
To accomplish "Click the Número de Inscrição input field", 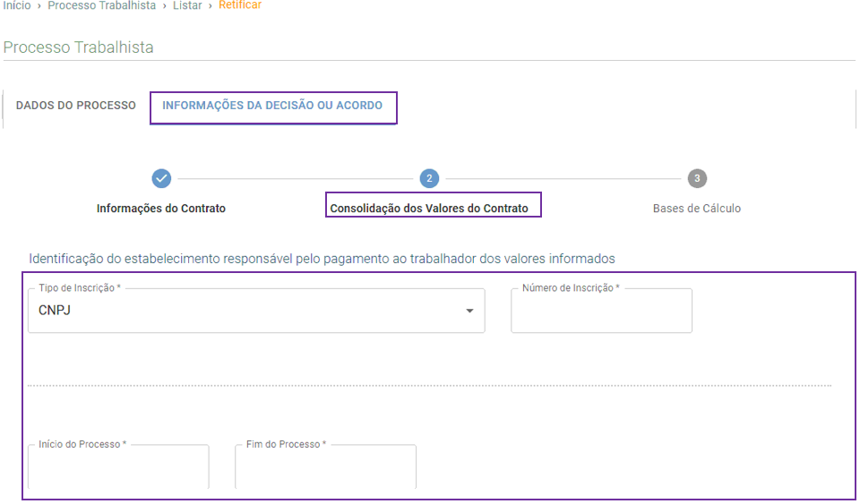I will click(601, 311).
